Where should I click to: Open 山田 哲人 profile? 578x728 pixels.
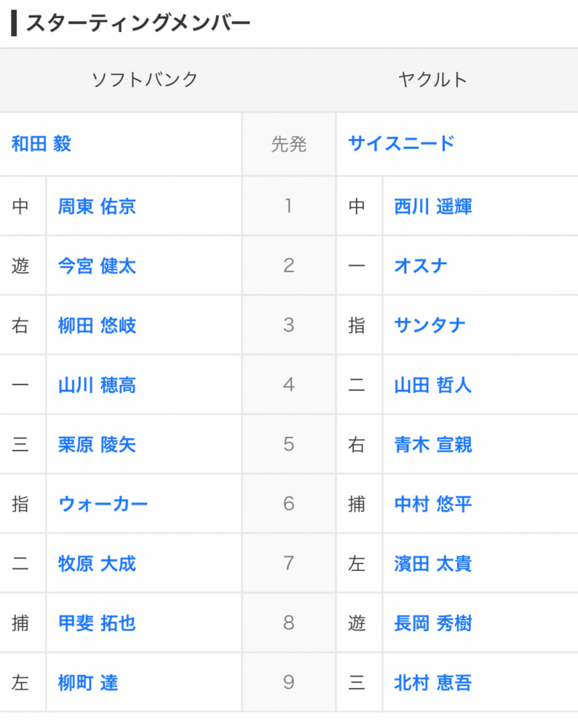(433, 385)
